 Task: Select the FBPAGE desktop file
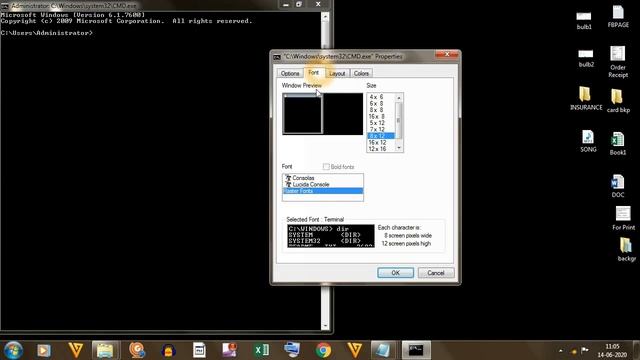[x=618, y=16]
